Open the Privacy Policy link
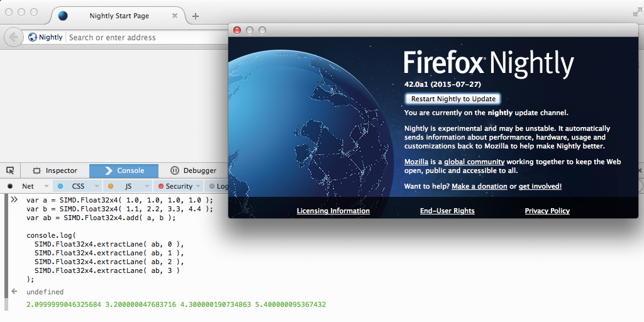644x322 pixels. (x=547, y=211)
